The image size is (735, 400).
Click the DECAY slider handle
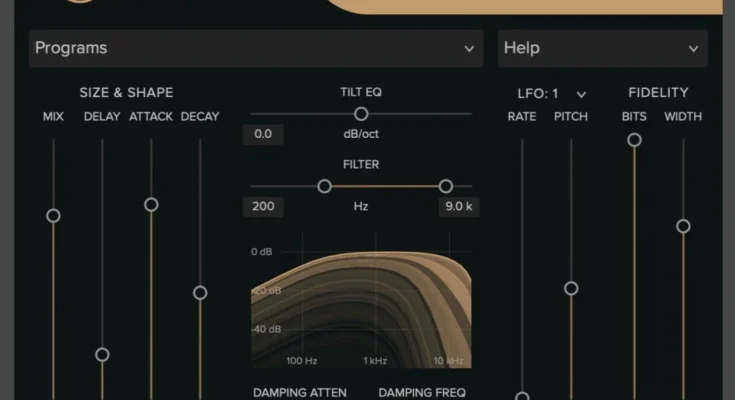(x=200, y=293)
